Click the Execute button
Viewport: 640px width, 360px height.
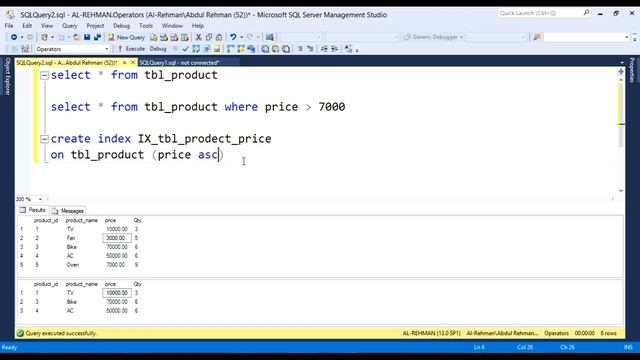131,49
